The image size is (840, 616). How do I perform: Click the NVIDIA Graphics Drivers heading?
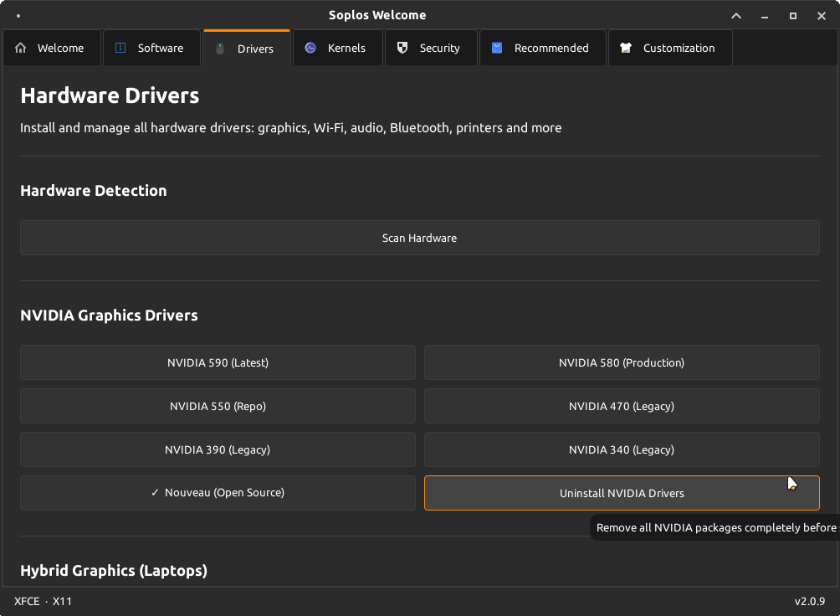tap(110, 316)
